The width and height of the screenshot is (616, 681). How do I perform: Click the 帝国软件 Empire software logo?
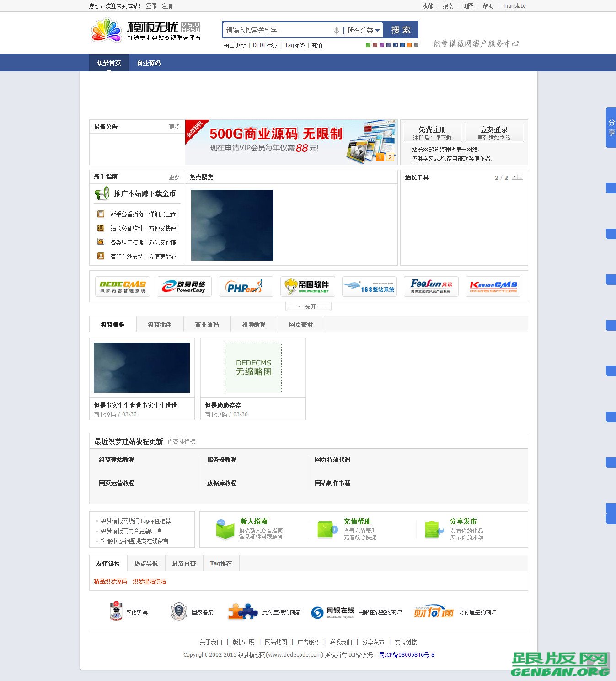pyautogui.click(x=307, y=286)
